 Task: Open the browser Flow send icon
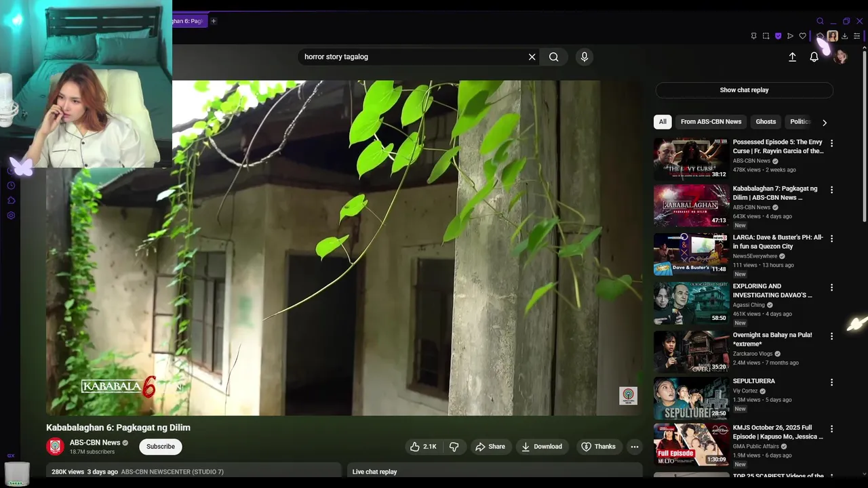pyautogui.click(x=790, y=36)
